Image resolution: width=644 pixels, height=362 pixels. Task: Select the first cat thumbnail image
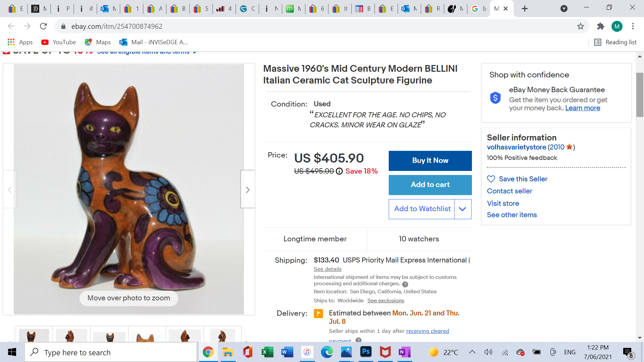(34, 335)
